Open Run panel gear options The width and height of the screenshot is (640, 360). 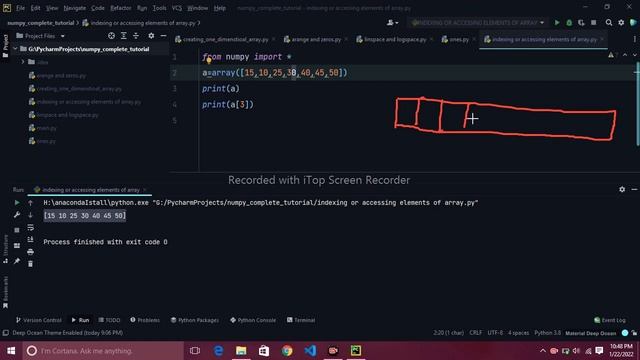pyautogui.click(x=622, y=189)
